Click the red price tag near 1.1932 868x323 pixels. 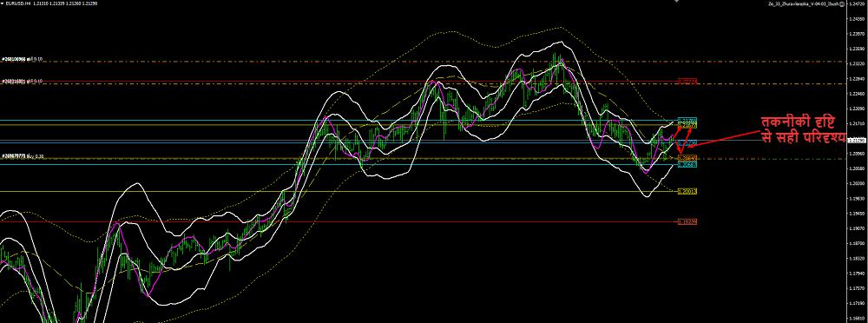point(687,221)
